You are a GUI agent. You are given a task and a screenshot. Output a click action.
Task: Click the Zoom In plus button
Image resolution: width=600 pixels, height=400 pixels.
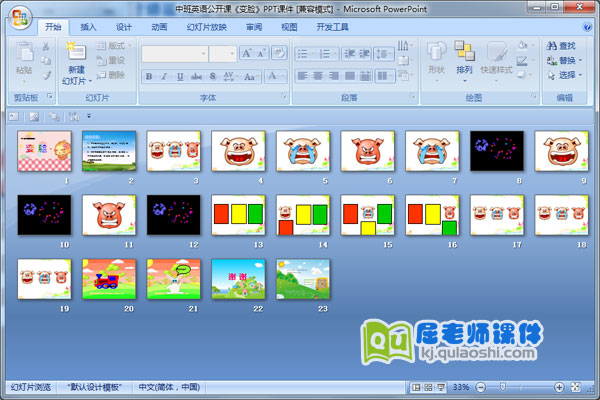pyautogui.click(x=559, y=387)
